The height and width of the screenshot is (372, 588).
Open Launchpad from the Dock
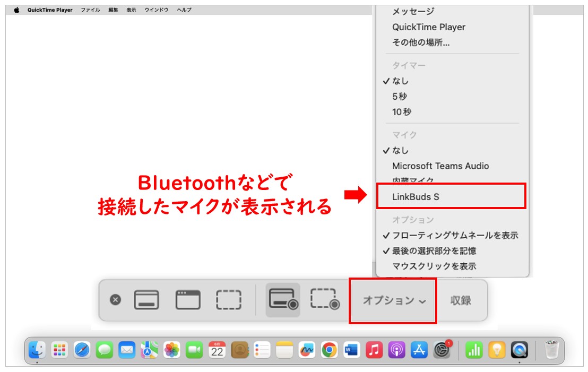tap(59, 350)
